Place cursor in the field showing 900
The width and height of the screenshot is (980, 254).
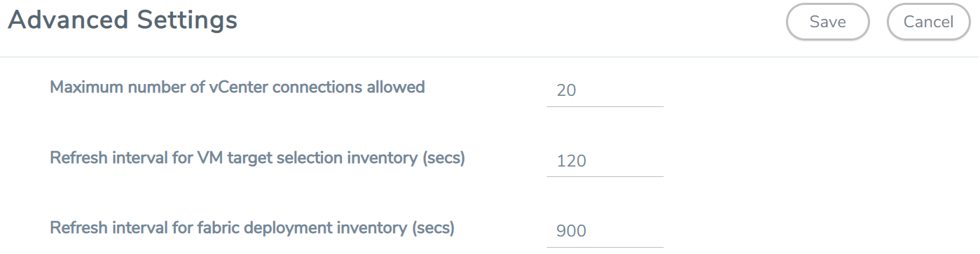pos(605,231)
